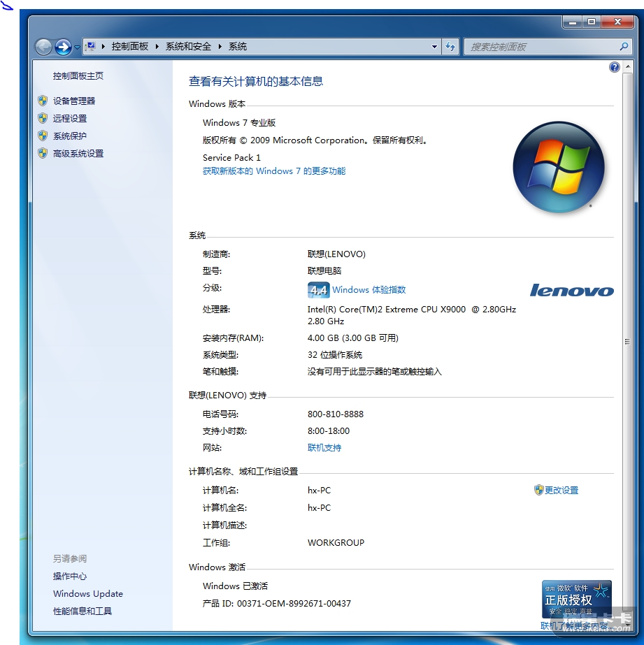Click the shield icon beside 远程设置

(x=43, y=119)
